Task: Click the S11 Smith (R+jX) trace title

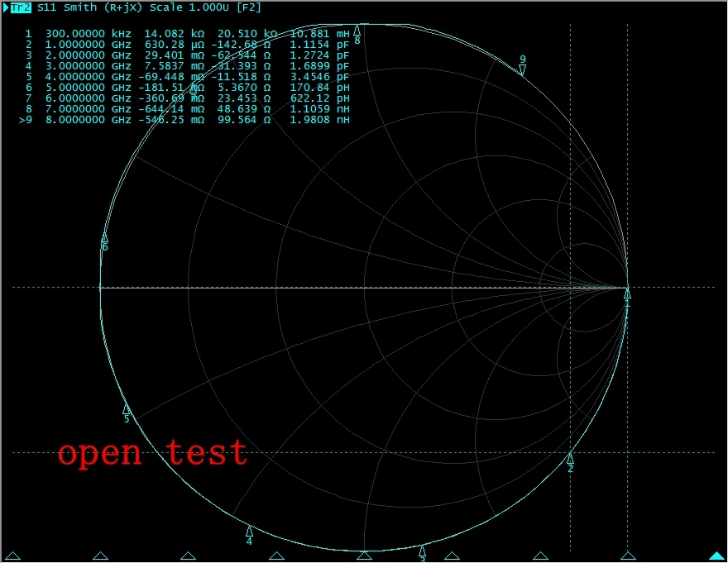Action: pyautogui.click(x=89, y=8)
